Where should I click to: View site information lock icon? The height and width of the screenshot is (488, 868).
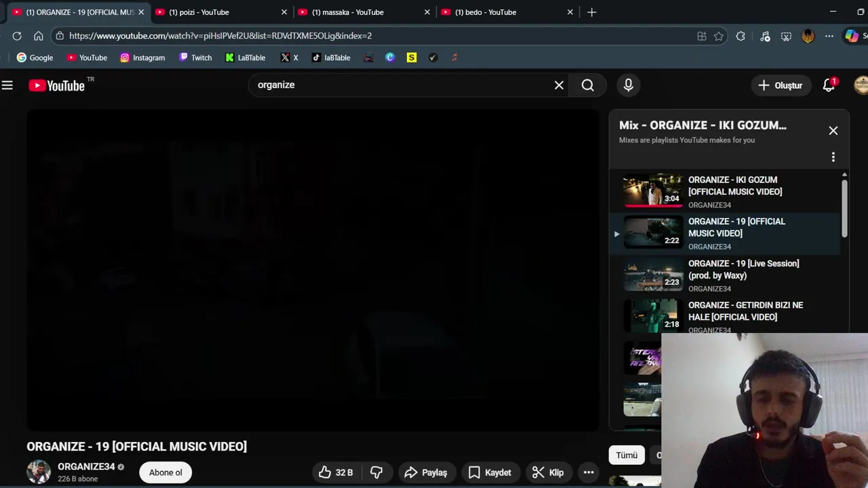coord(60,36)
